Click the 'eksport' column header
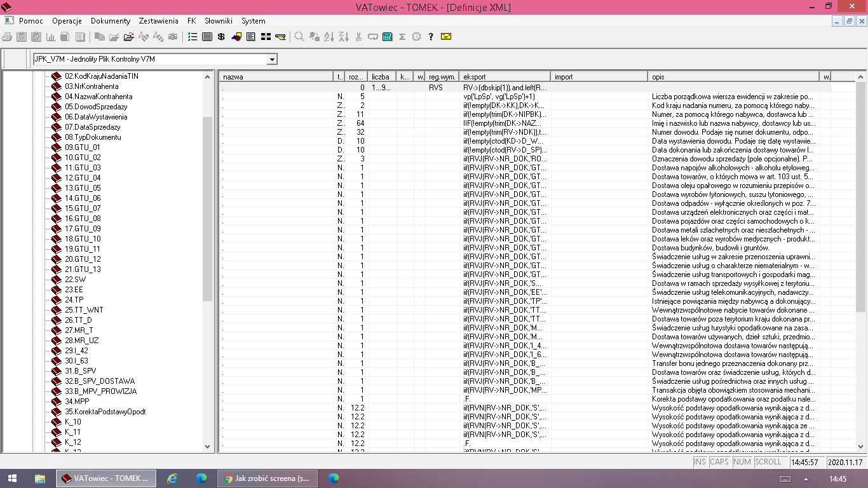Image resolution: width=868 pixels, height=488 pixels. click(505, 77)
